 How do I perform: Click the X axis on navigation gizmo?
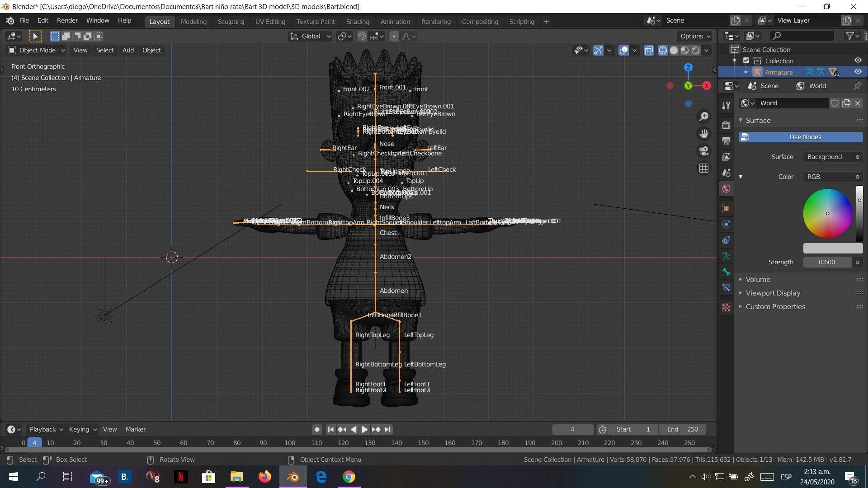(707, 86)
